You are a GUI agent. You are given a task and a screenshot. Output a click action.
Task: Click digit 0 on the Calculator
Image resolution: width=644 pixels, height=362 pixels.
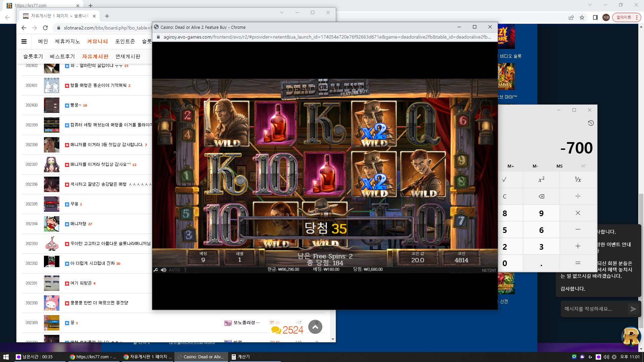504,263
